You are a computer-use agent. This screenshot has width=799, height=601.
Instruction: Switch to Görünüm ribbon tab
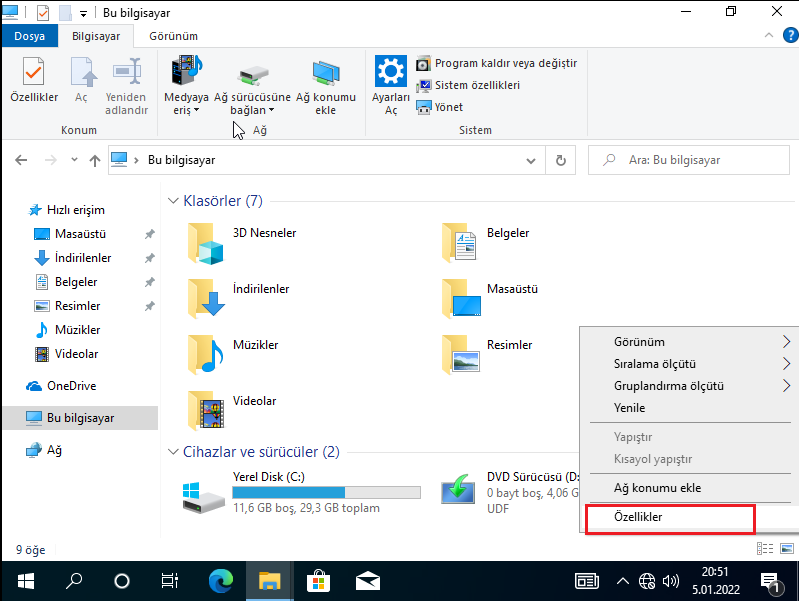pyautogui.click(x=173, y=36)
